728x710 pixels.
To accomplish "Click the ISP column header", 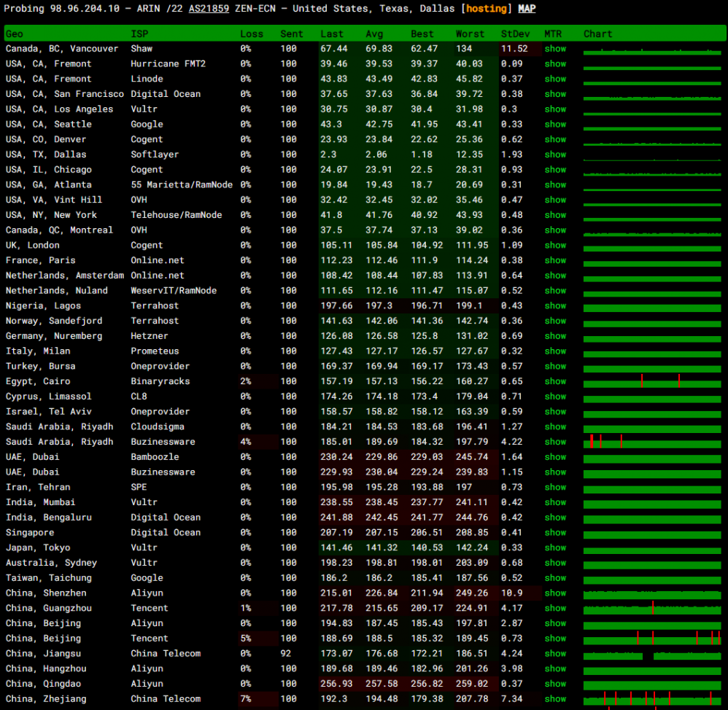I will [139, 34].
